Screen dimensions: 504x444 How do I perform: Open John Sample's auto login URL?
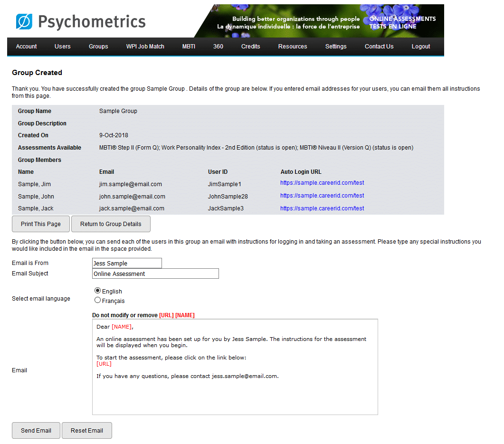(x=322, y=196)
